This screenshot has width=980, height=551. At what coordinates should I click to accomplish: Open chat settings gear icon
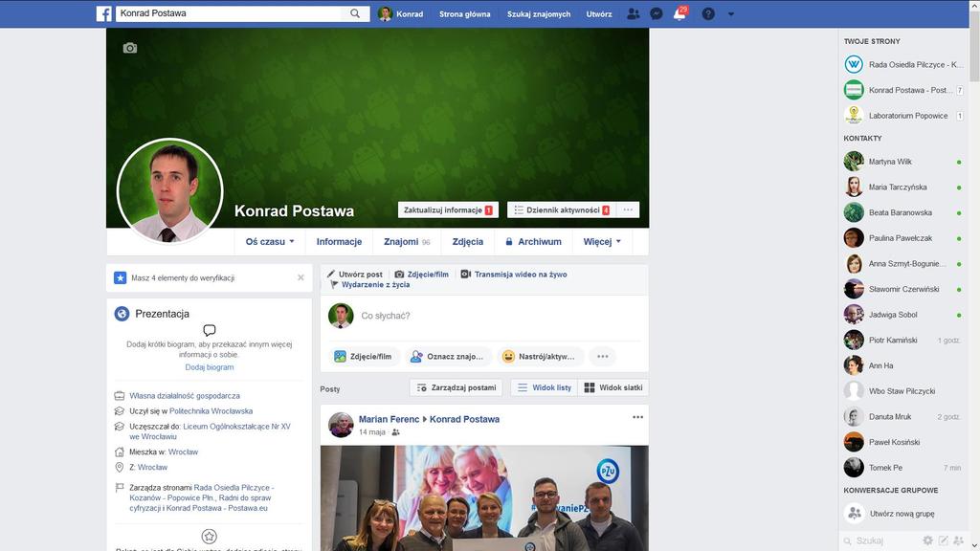(927, 540)
